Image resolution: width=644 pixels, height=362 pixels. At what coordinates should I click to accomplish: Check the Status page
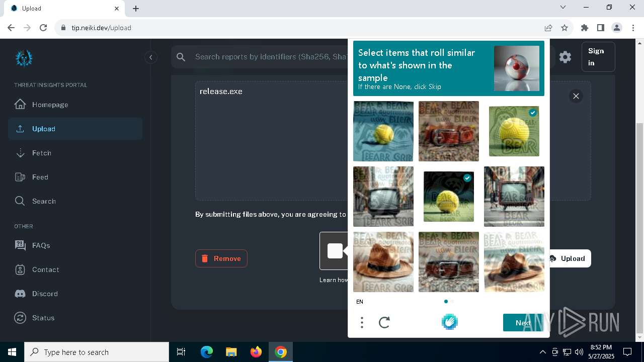75,318
